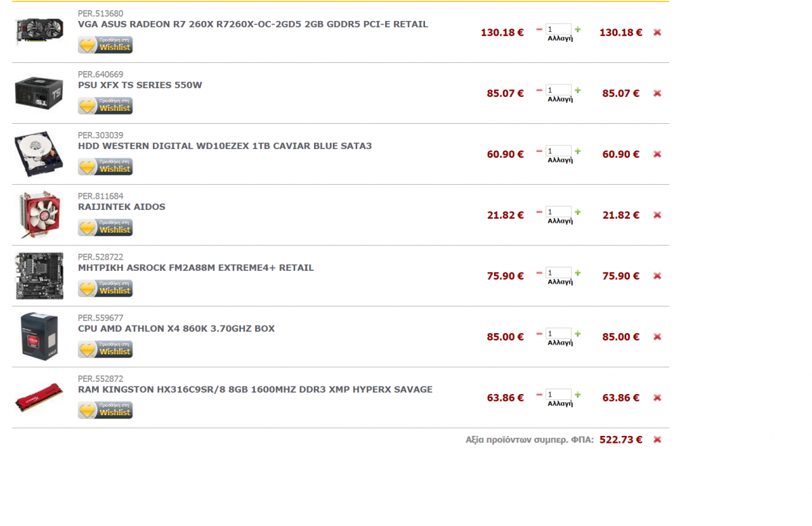Delete PSU XFX TS Series 550W item
The height and width of the screenshot is (526, 812).
[657, 93]
